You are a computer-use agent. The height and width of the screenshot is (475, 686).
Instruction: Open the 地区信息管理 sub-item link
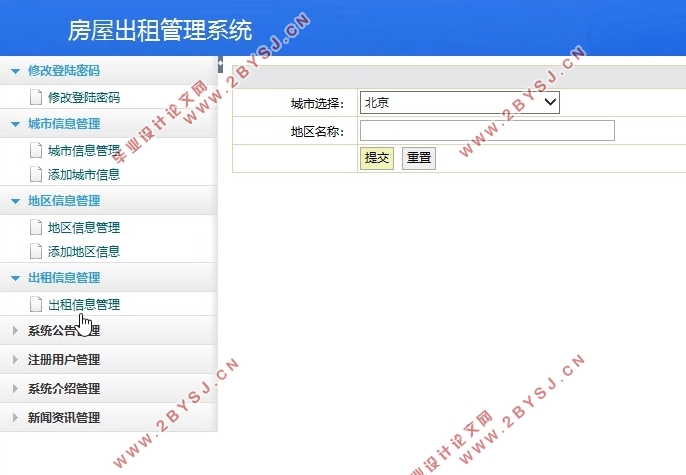point(84,228)
